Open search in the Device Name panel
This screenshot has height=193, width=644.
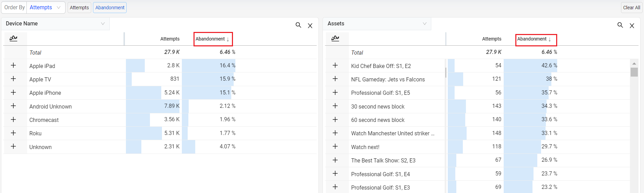click(298, 25)
